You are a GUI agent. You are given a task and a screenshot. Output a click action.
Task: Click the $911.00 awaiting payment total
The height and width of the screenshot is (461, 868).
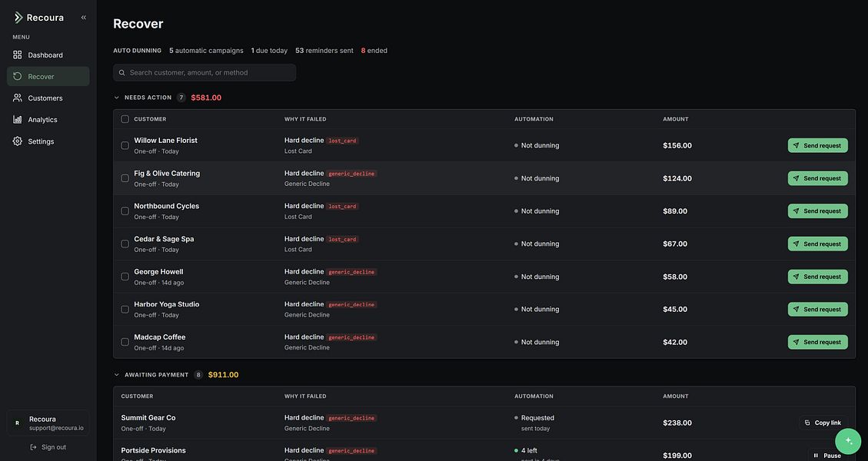point(223,375)
